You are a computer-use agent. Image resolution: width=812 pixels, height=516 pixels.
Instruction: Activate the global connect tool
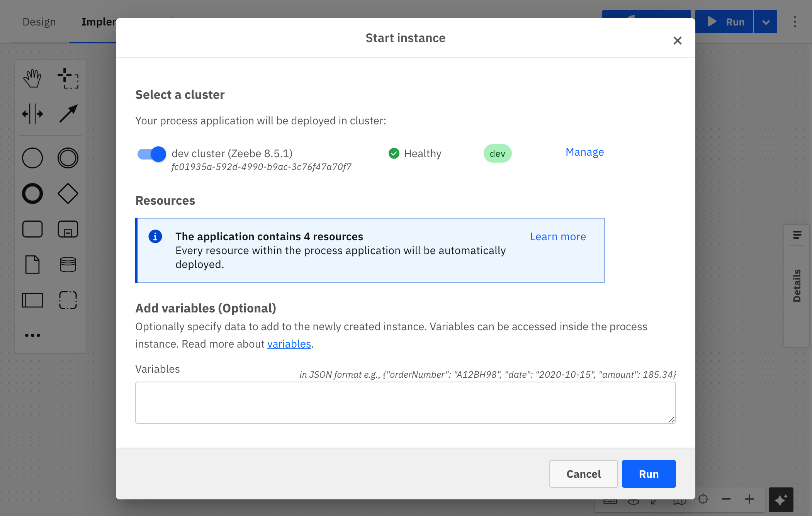(68, 114)
